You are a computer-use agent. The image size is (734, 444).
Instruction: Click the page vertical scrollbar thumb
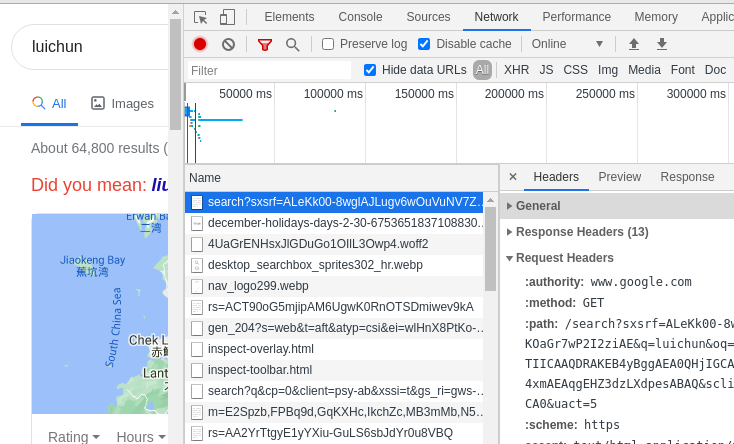[x=175, y=74]
